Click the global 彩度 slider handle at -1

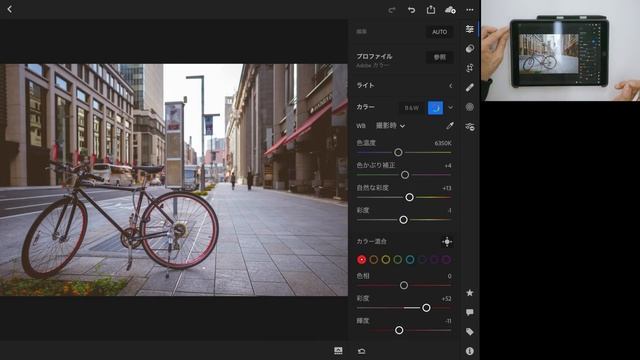[x=403, y=220]
